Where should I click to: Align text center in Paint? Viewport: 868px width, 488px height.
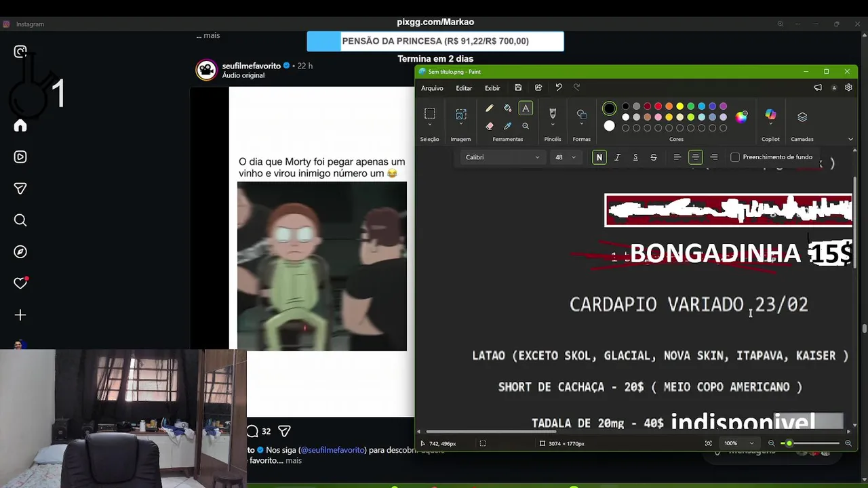click(695, 157)
